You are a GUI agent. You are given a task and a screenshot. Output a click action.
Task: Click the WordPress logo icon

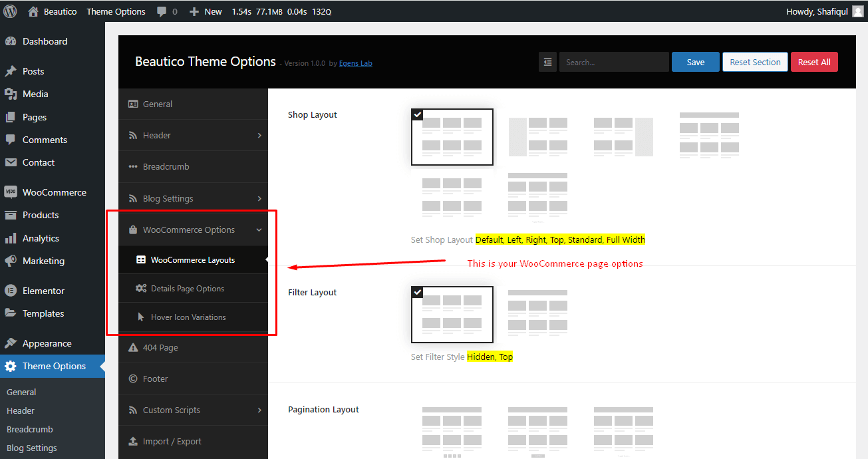pyautogui.click(x=10, y=11)
